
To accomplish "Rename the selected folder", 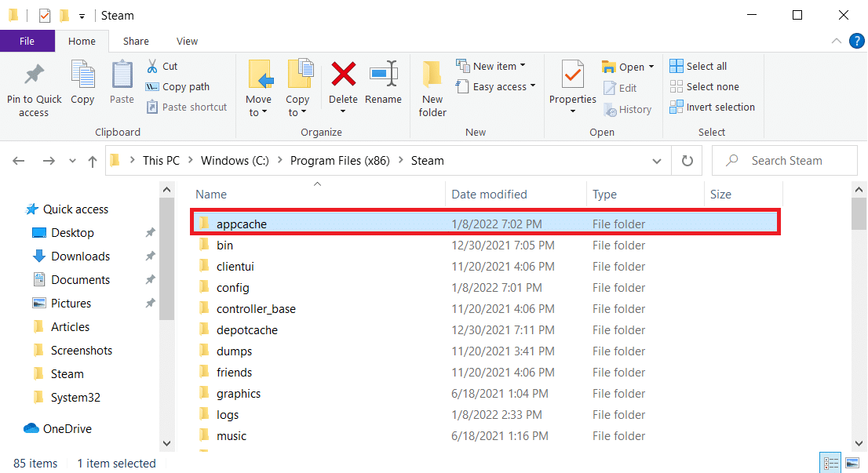I will click(383, 83).
